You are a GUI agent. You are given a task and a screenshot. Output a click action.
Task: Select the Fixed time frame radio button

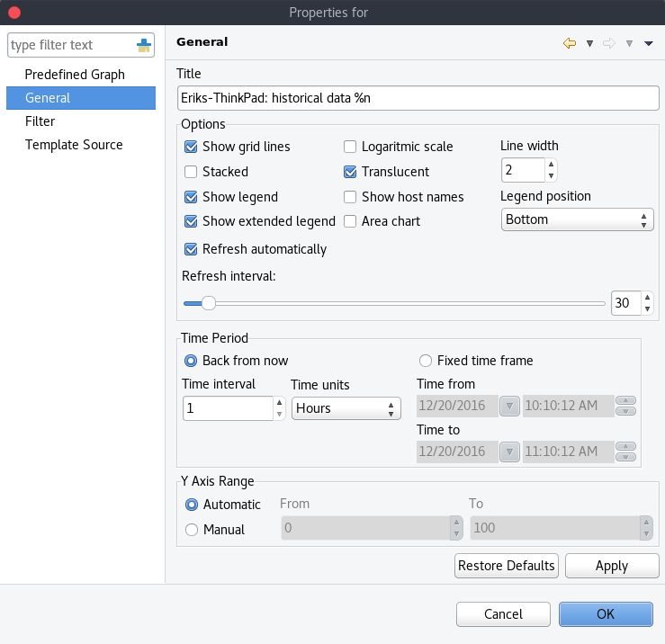point(426,361)
